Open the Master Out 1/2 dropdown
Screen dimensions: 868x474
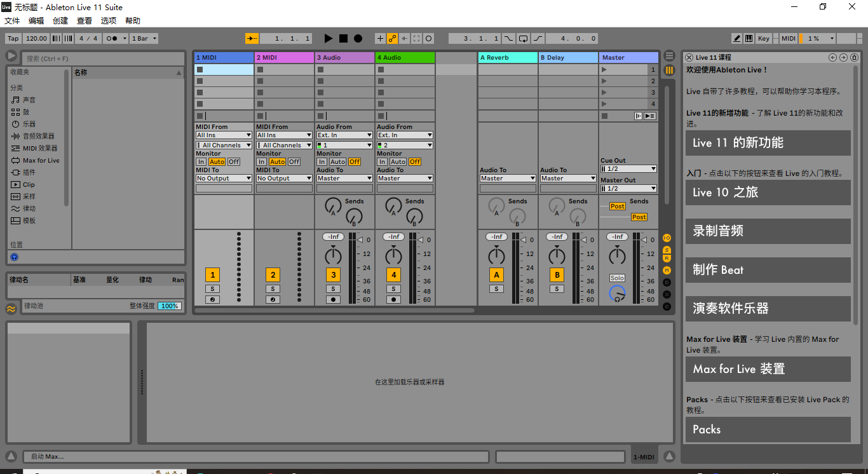(628, 189)
